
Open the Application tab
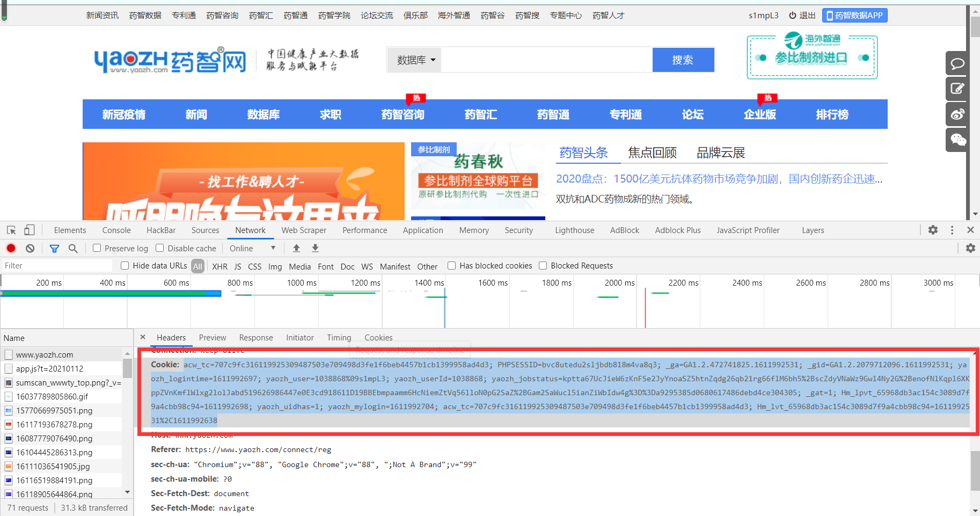coord(423,230)
